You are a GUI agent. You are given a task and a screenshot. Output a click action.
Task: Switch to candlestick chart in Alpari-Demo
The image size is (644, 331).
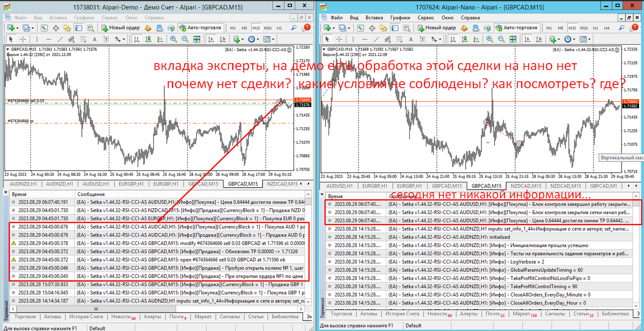click(148, 39)
